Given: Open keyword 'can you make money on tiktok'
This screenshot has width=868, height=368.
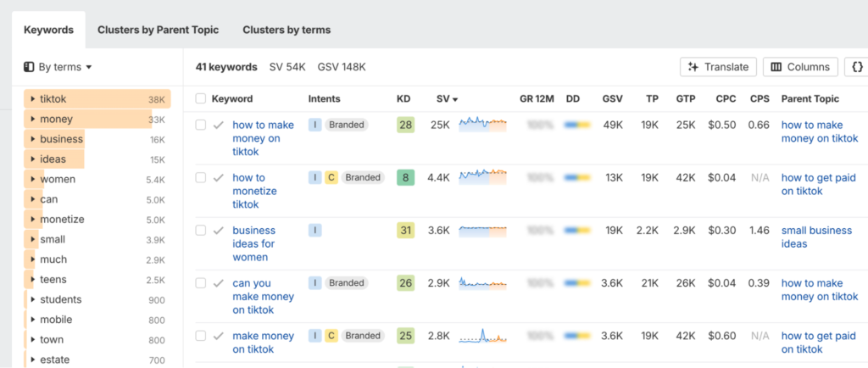Looking at the screenshot, I should pos(263,297).
